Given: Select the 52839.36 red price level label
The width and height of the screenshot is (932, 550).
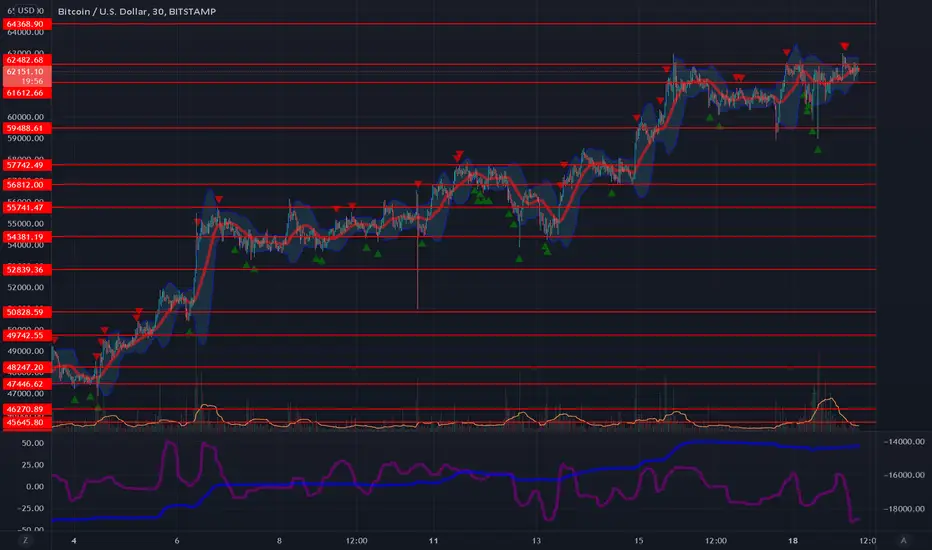Looking at the screenshot, I should coord(26,269).
